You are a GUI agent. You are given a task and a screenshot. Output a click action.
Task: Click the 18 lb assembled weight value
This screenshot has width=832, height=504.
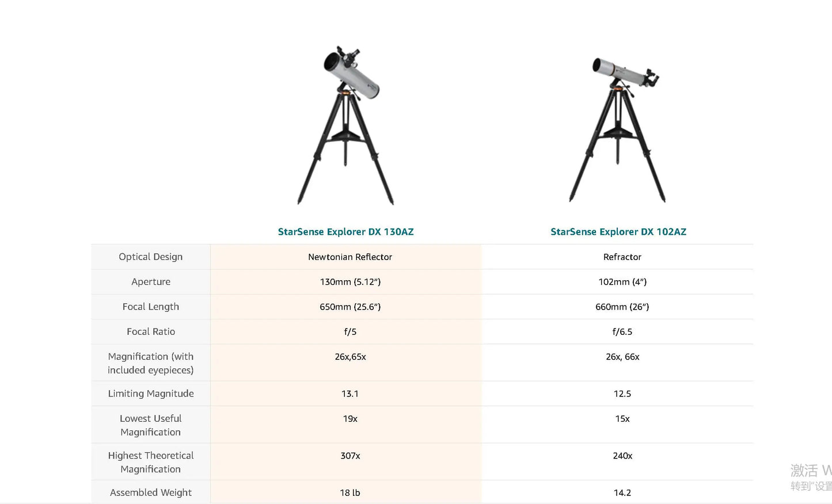[x=349, y=492]
